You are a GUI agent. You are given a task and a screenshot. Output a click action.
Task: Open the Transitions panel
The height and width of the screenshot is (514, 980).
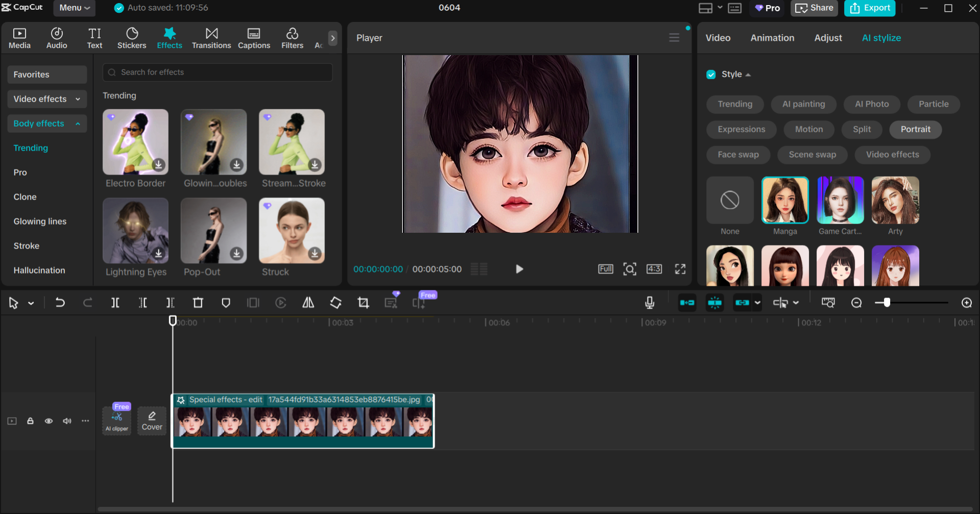(x=211, y=37)
